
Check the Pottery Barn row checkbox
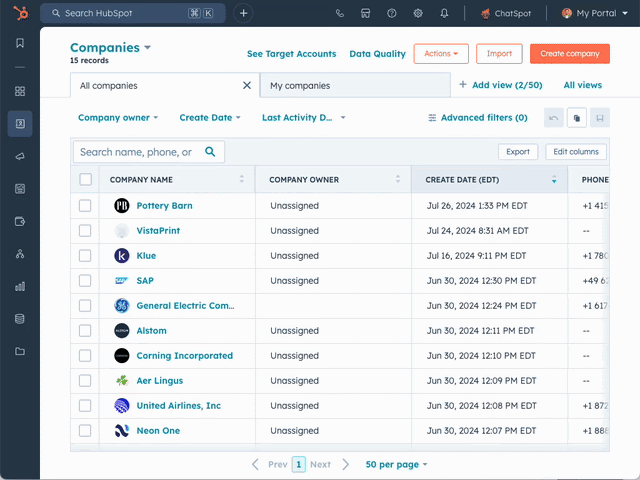[x=85, y=206]
